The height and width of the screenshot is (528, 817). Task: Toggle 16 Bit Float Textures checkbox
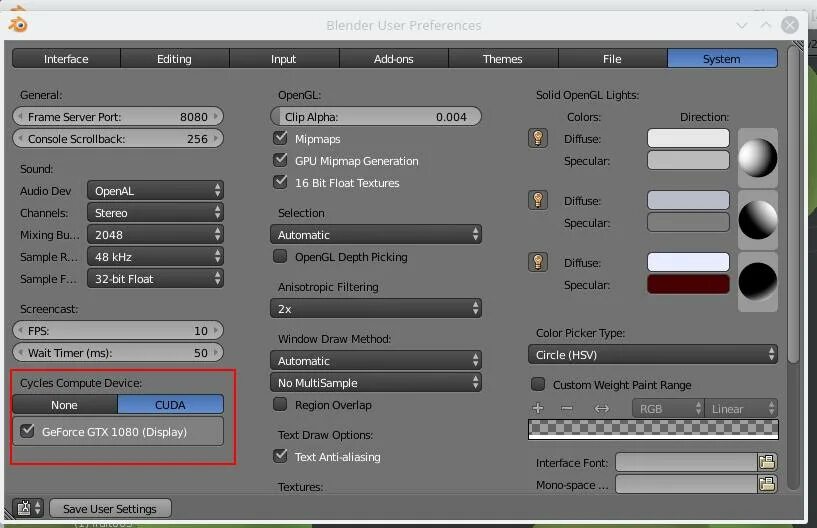(x=280, y=182)
